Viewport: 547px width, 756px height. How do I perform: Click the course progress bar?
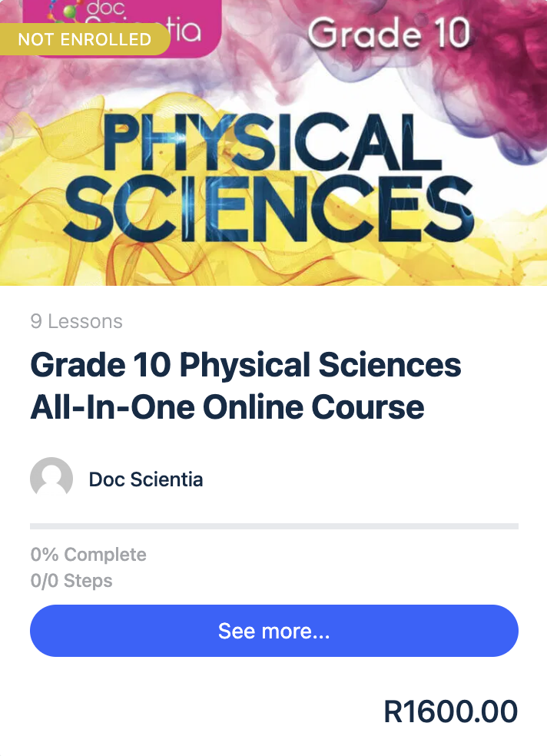point(273,526)
